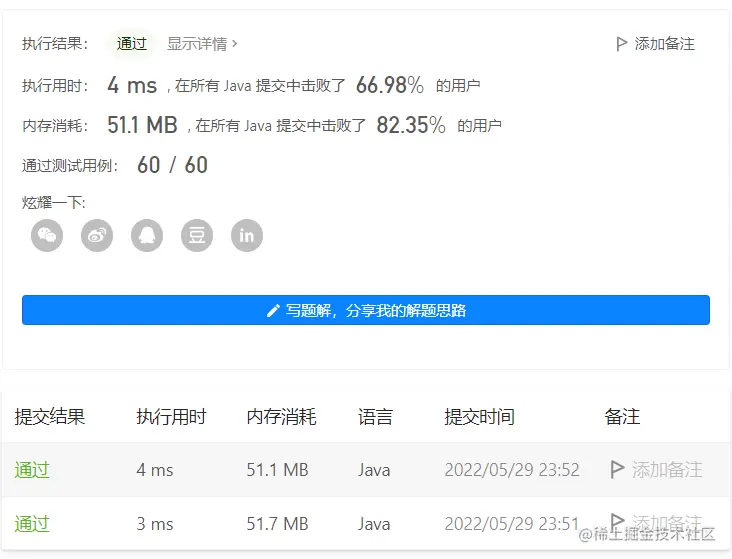Image resolution: width=732 pixels, height=559 pixels.
Task: Click the large 4 ms runtime value
Action: 132,85
